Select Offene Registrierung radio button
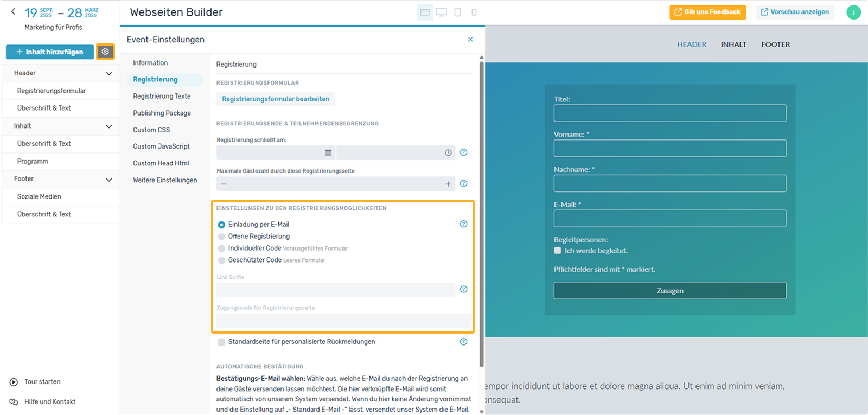This screenshot has width=868, height=415. click(221, 237)
